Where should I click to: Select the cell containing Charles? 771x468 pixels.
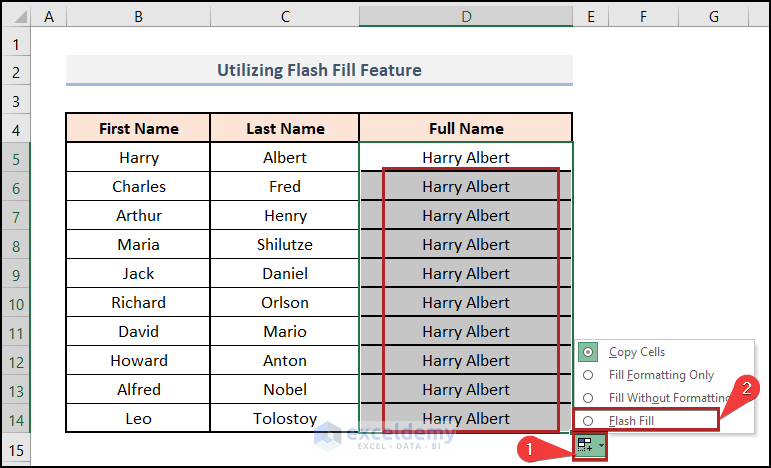pos(138,186)
